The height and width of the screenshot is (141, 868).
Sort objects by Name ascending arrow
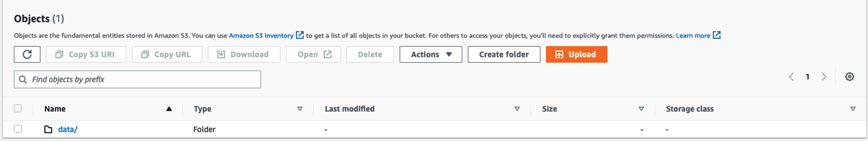pyautogui.click(x=169, y=109)
